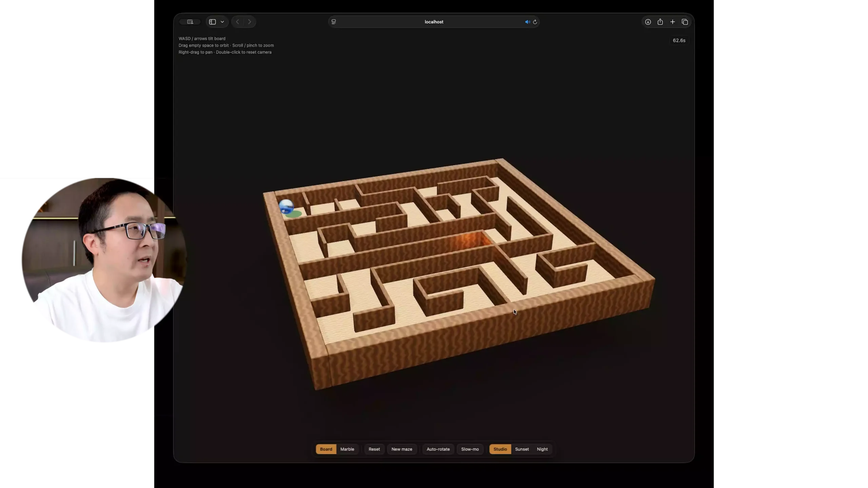The width and height of the screenshot is (868, 488).
Task: Show downloads
Action: coord(648,22)
